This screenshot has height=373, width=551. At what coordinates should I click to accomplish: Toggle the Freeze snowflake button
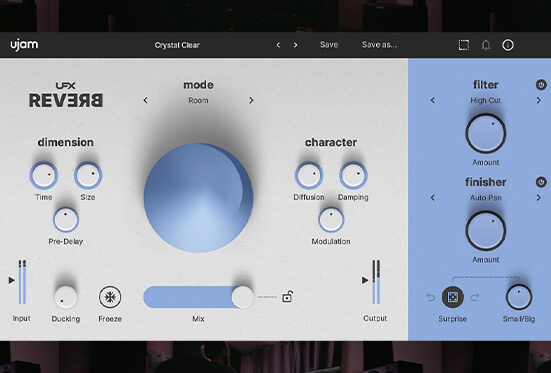pos(110,297)
